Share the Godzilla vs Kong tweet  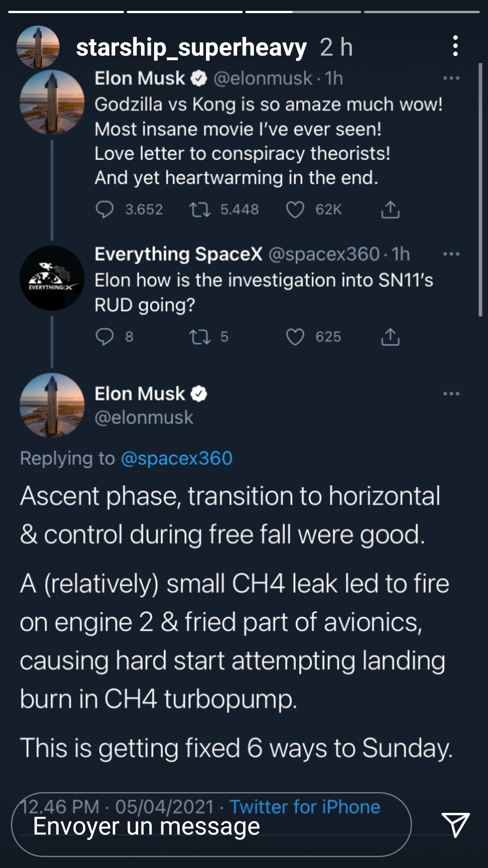coord(390,209)
